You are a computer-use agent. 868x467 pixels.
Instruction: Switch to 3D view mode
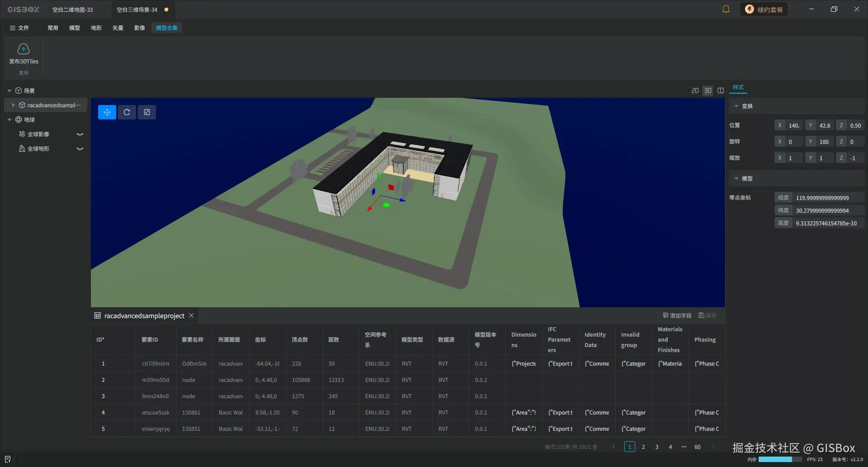pos(708,91)
